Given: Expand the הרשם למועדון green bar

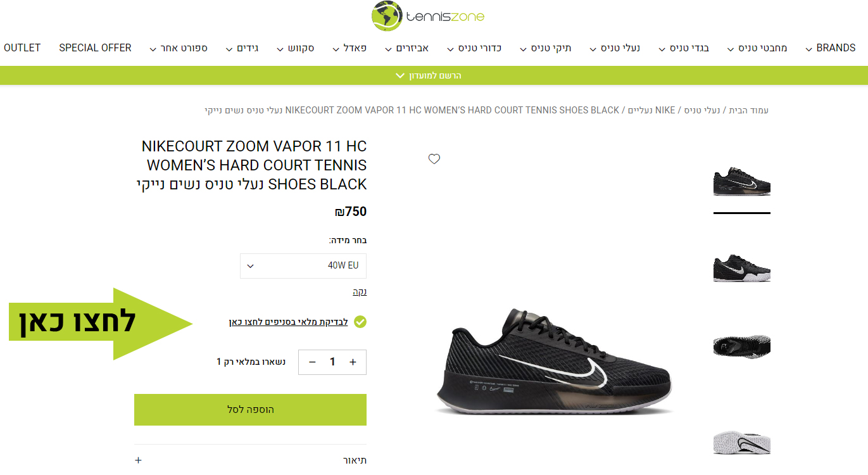Looking at the screenshot, I should [428, 75].
